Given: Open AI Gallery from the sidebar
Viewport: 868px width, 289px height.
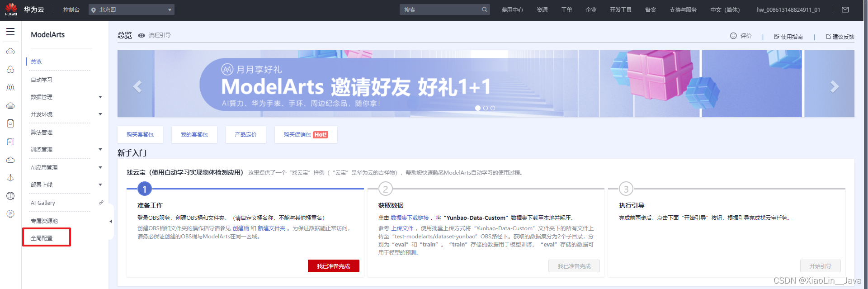Looking at the screenshot, I should 43,203.
